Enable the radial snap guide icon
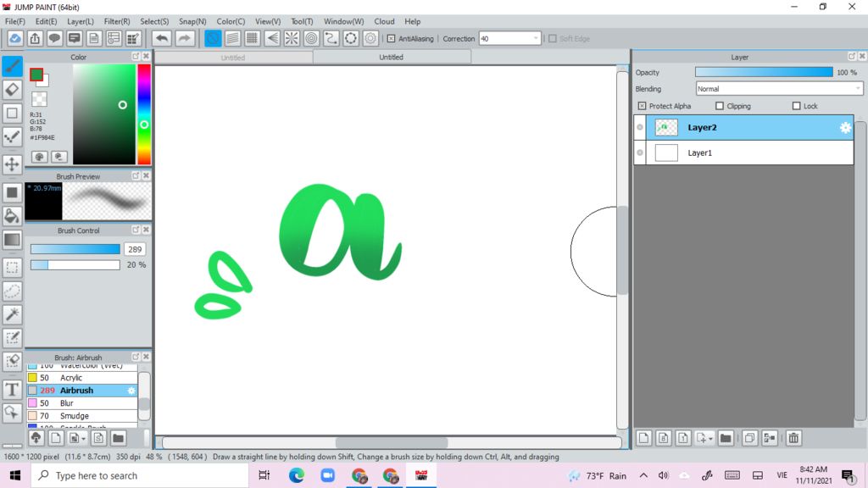Viewport: 868px width, 488px height. [291, 38]
